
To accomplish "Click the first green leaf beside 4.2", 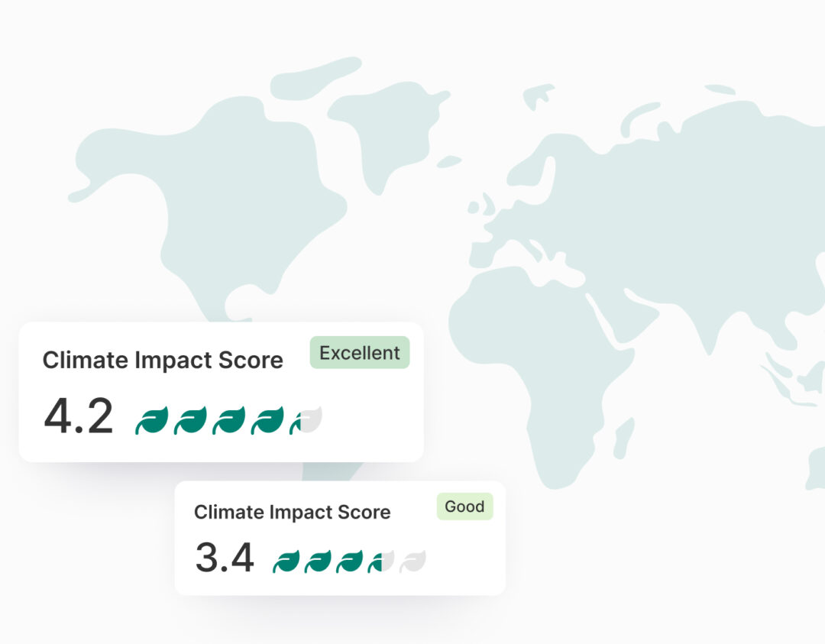I will [x=152, y=420].
